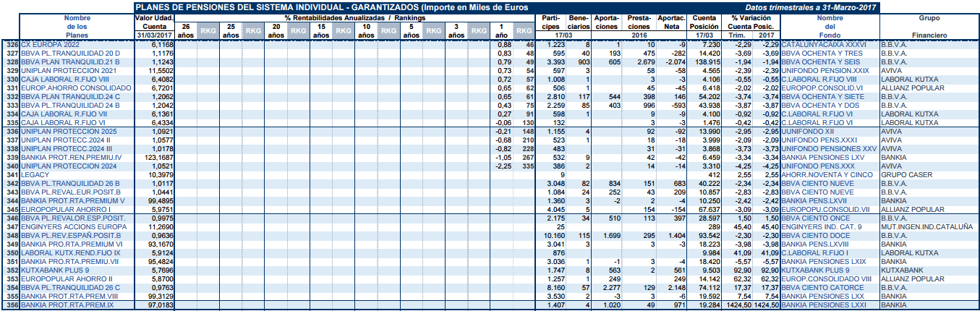Viewport: 980px width, 311px height.
Task: Select plan LABORAL KUTX.REND.FIJO IX
Action: (70, 252)
